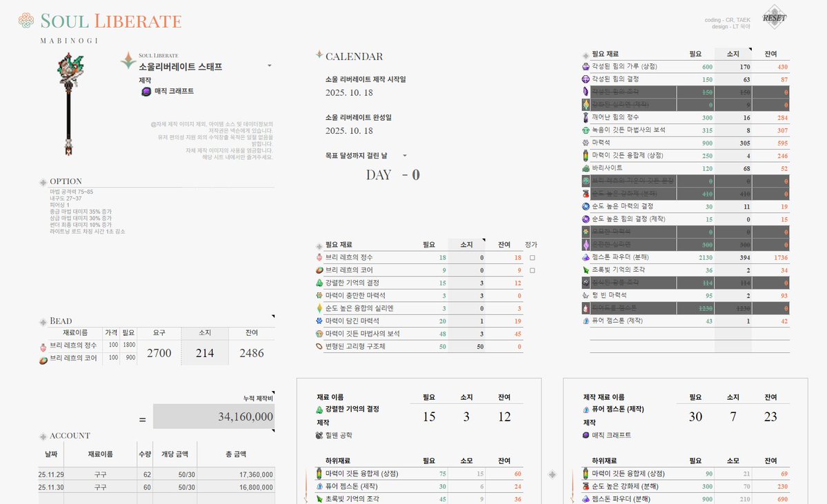Click the Soul Liberate staff image
Image resolution: width=827 pixels, height=504 pixels.
pyautogui.click(x=70, y=104)
